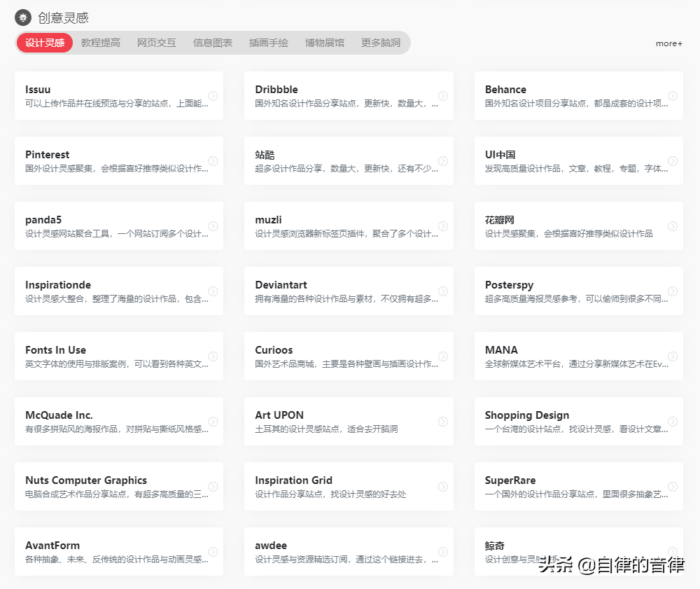The width and height of the screenshot is (700, 589).
Task: Switch to the 网页交互 tab
Action: pyautogui.click(x=157, y=43)
